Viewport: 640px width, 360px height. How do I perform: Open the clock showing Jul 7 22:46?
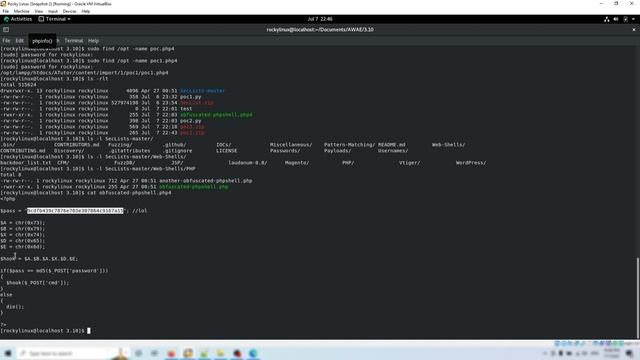(320, 19)
